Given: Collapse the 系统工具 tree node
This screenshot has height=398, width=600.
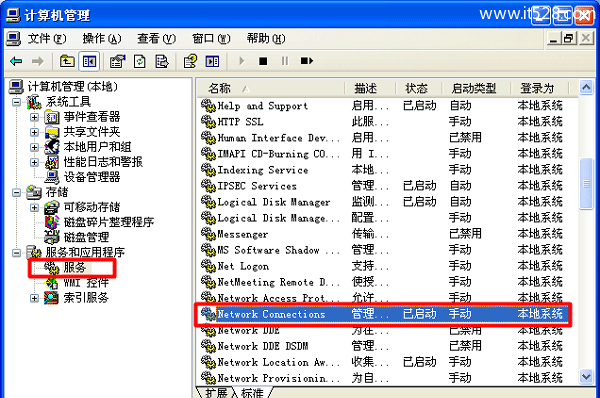Looking at the screenshot, I should (x=16, y=102).
